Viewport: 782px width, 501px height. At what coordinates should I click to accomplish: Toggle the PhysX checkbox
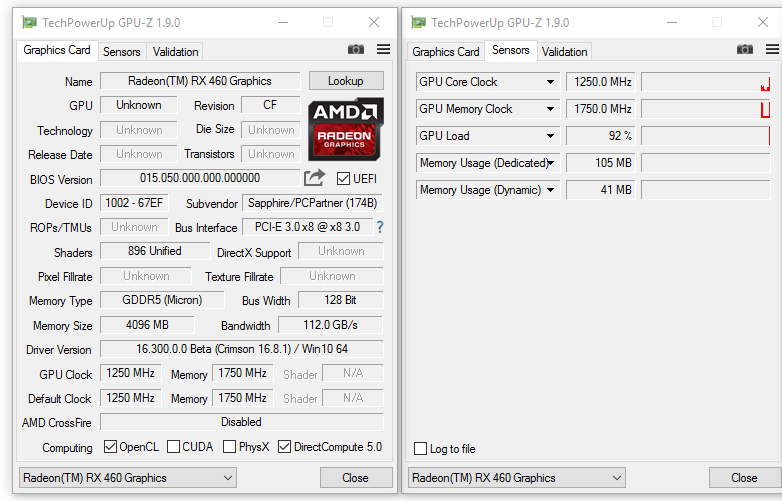click(x=229, y=447)
